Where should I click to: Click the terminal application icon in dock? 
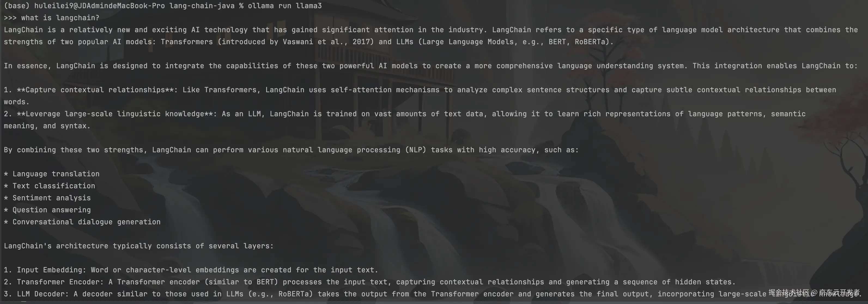coord(434,152)
